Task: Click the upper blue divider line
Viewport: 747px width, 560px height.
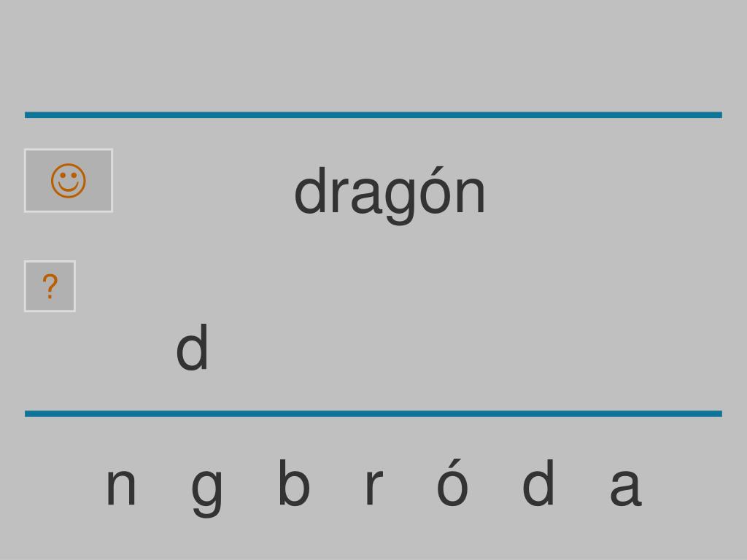Action: (x=373, y=114)
